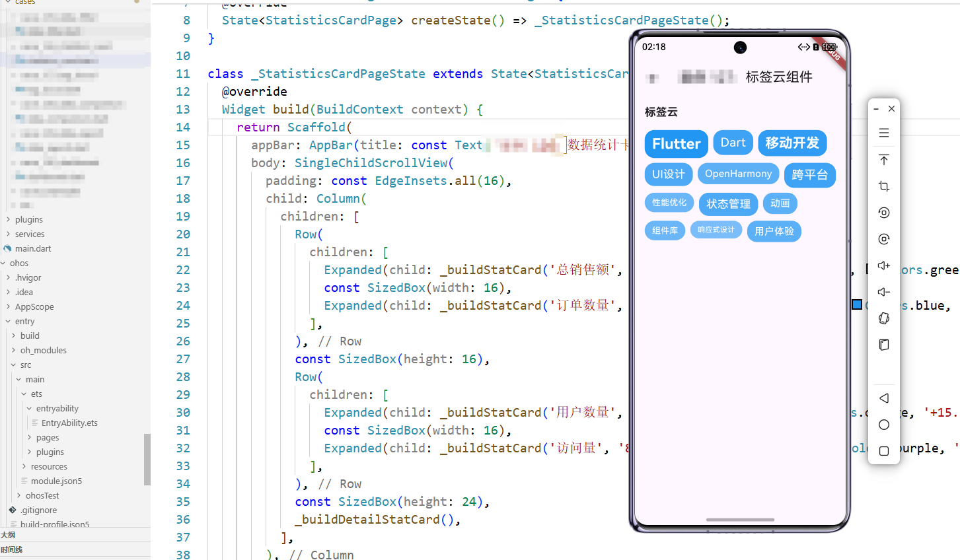This screenshot has width=960, height=560.
Task: Tap the 移动开发 tag chip
Action: 792,143
